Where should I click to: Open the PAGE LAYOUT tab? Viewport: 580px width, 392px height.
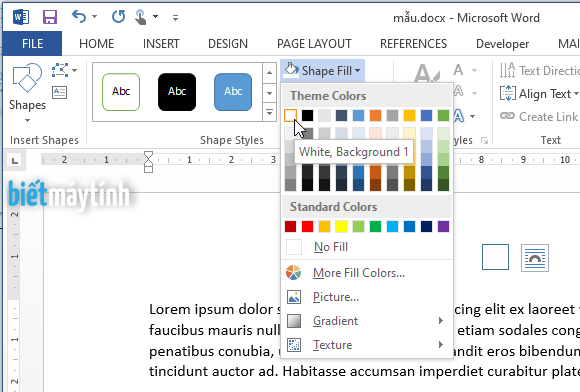[x=314, y=44]
